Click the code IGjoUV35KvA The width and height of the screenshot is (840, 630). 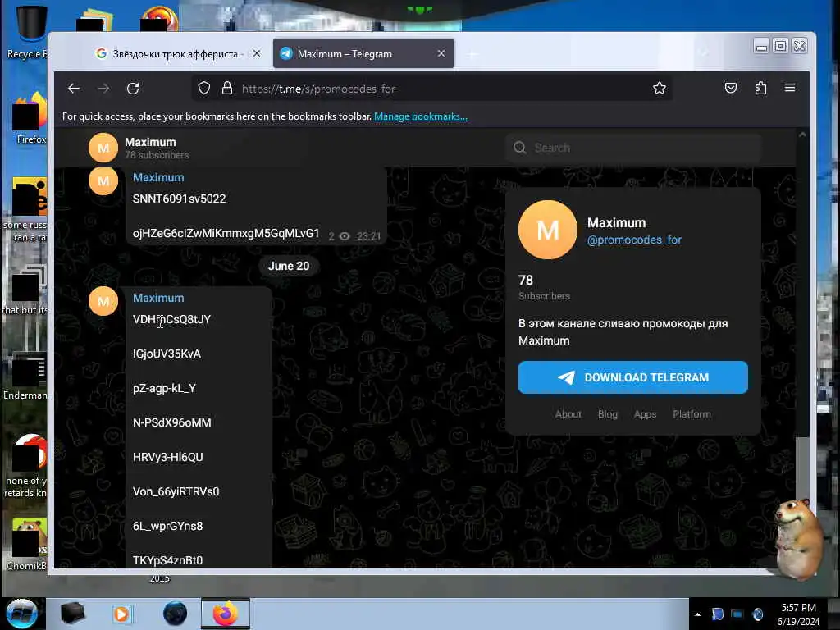(167, 354)
